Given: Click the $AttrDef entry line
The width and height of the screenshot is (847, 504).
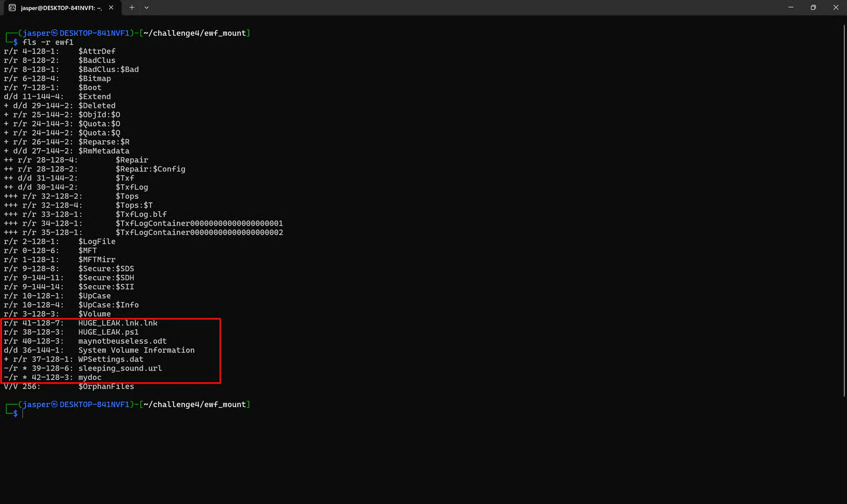Looking at the screenshot, I should (x=60, y=51).
